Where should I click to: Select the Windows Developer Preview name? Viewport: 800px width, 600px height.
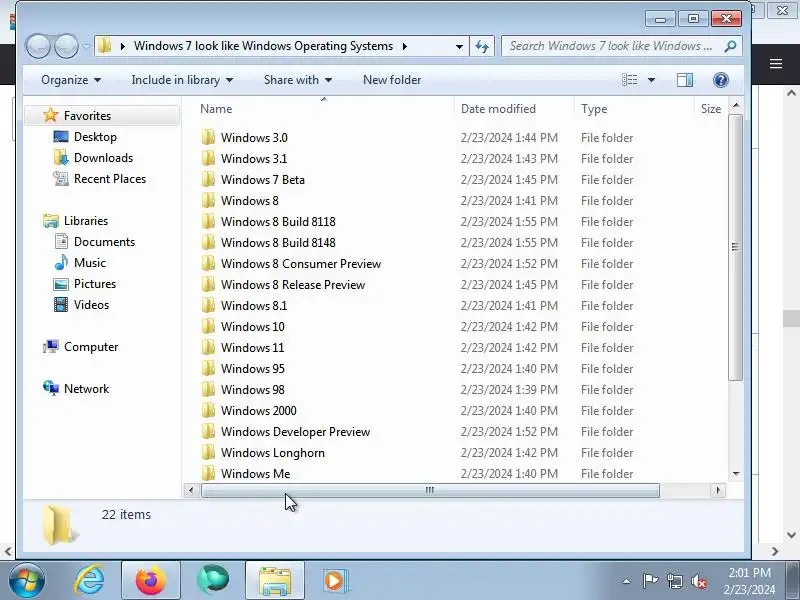coord(295,432)
